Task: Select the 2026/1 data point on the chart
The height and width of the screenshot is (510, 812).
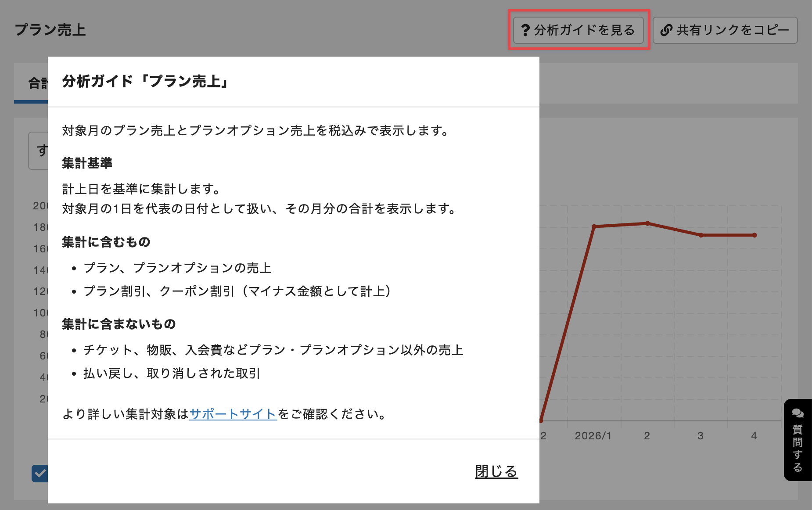Action: tap(593, 226)
